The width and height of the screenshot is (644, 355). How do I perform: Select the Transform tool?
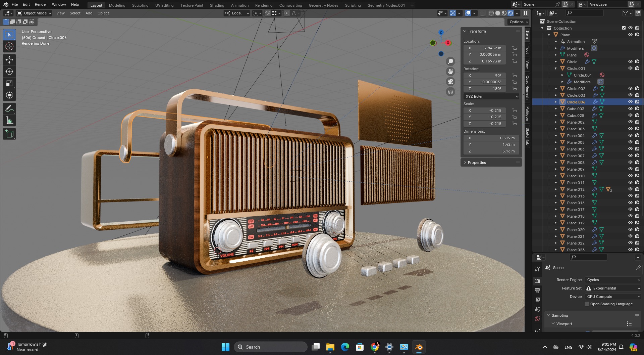[x=9, y=95]
